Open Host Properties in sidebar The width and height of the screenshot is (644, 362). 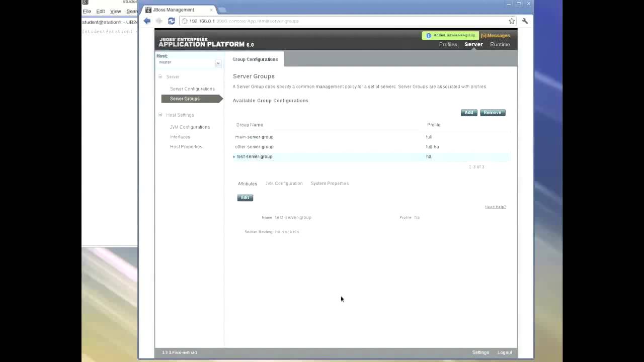coord(186,147)
